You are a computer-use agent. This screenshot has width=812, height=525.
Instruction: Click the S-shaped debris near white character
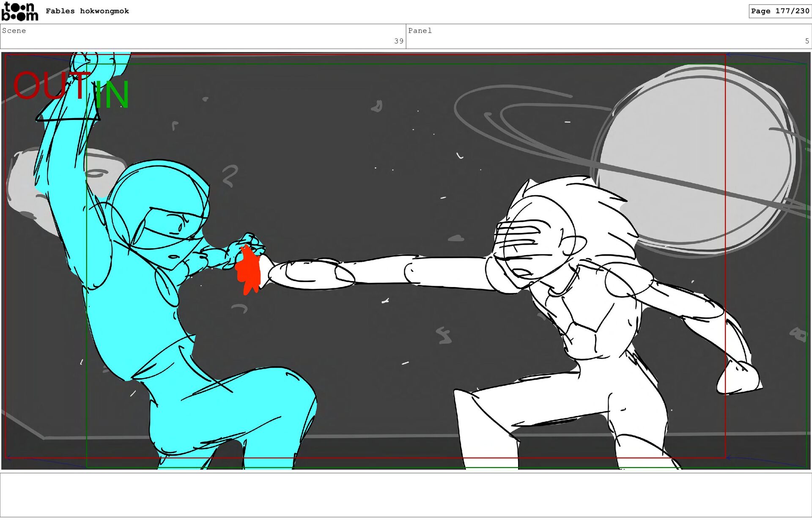pyautogui.click(x=444, y=335)
